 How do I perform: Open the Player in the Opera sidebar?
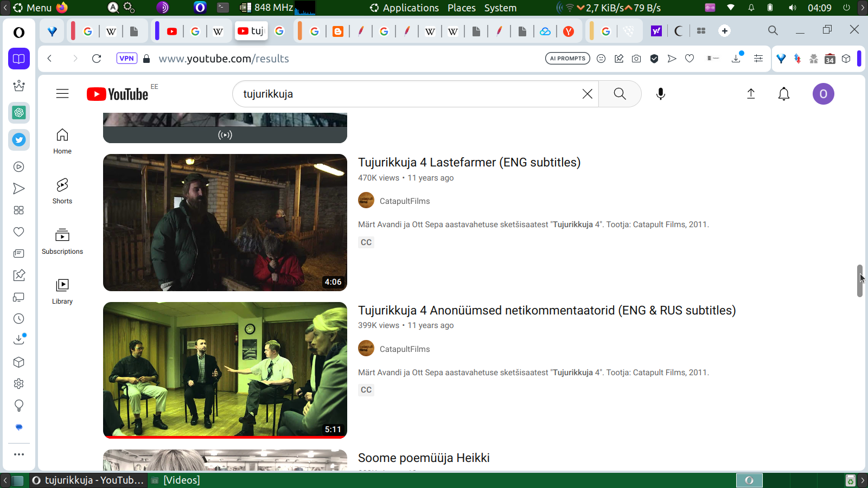coord(19,167)
